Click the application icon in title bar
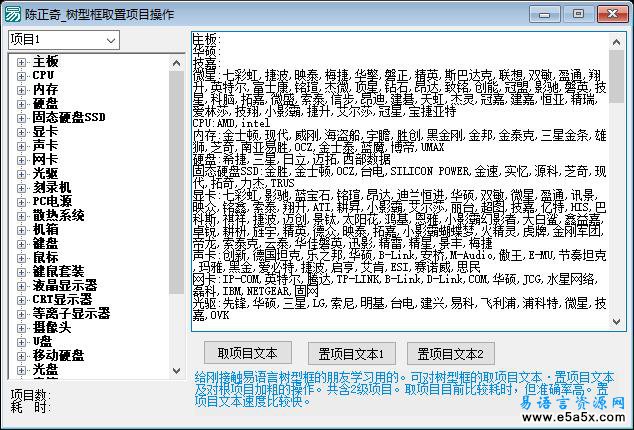Image resolution: width=634 pixels, height=430 pixels. click(13, 15)
